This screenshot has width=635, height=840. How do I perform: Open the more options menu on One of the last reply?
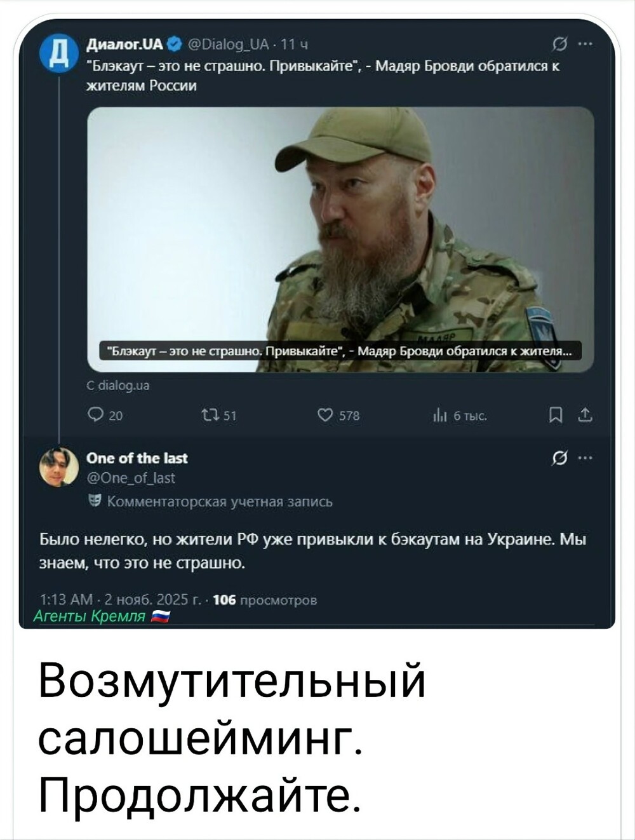tap(585, 456)
